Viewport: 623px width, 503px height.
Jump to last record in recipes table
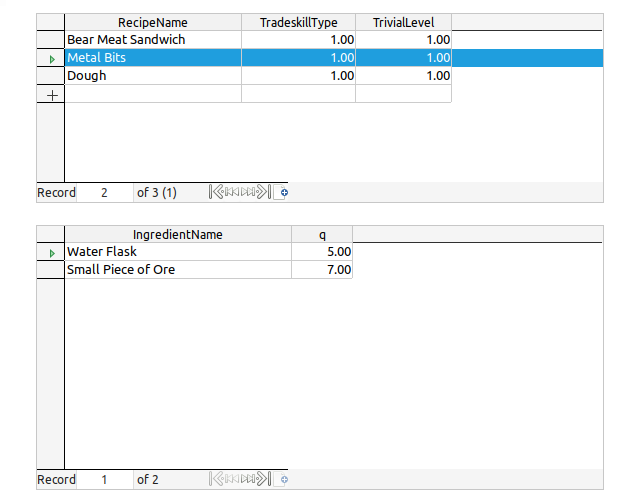(264, 192)
